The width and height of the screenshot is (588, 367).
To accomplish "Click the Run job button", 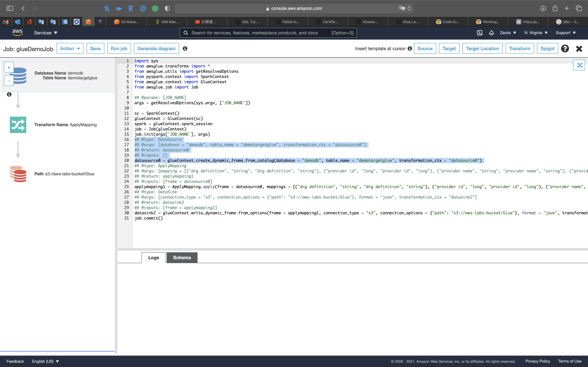I will click(x=119, y=48).
